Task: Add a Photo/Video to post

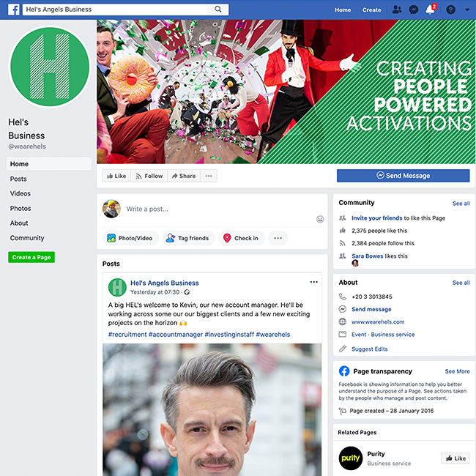Action: pyautogui.click(x=130, y=238)
